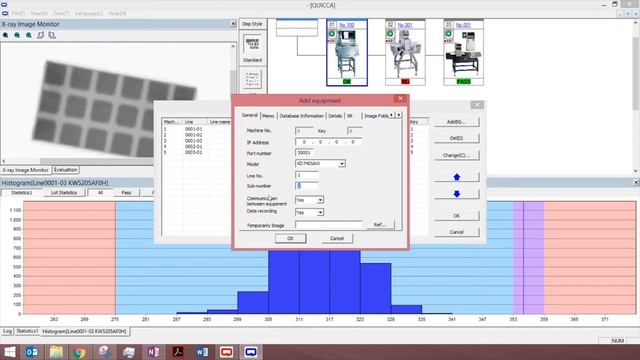The width and height of the screenshot is (640, 360).
Task: Open the Communication between equipment dropdown
Action: click(x=320, y=200)
